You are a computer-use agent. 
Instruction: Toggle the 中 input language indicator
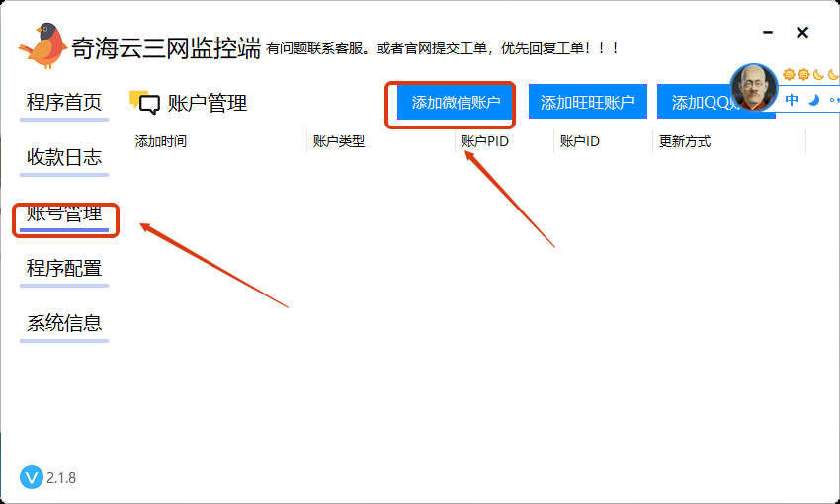click(x=792, y=100)
